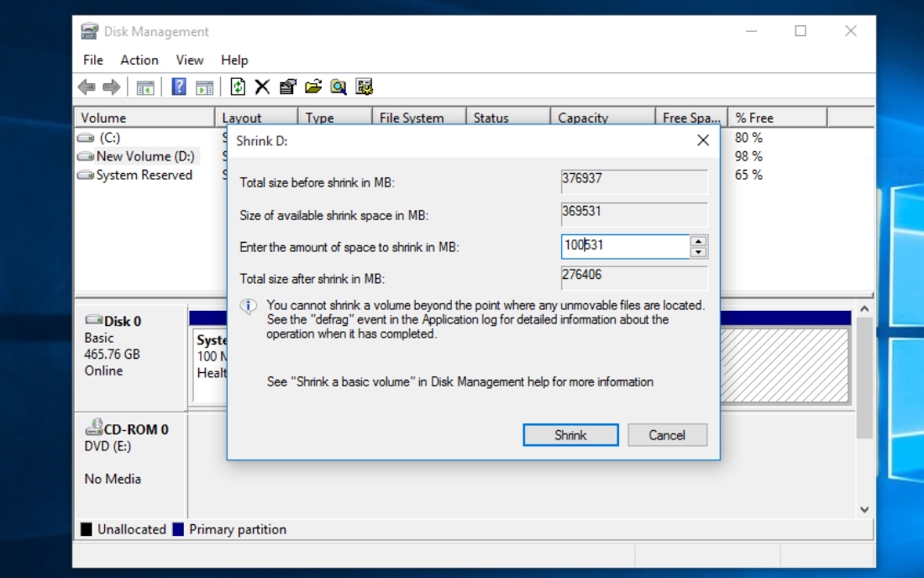This screenshot has width=924, height=578.
Task: Open the Help menu
Action: coord(234,60)
